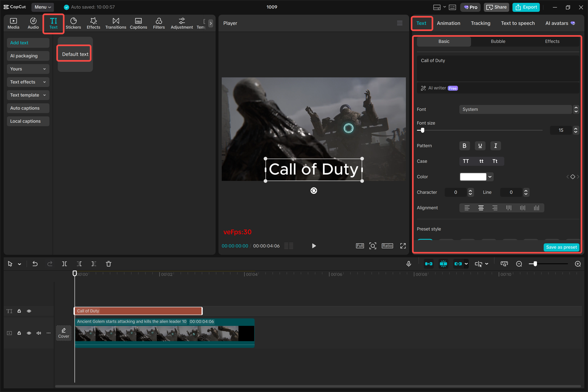Viewport: 588px width, 392px height.
Task: Delete the selected timeline clip
Action: point(108,264)
